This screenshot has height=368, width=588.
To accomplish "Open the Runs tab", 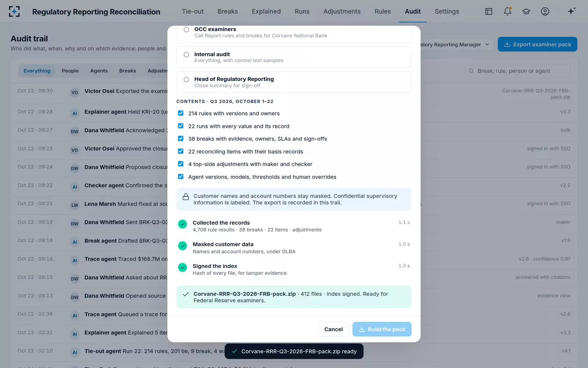I will [x=302, y=11].
